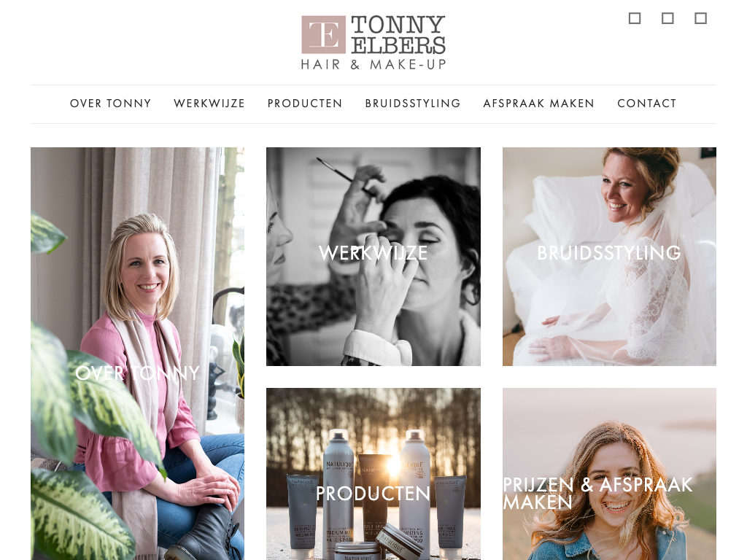Click the last square icon in the header
This screenshot has width=747, height=560.
[700, 18]
